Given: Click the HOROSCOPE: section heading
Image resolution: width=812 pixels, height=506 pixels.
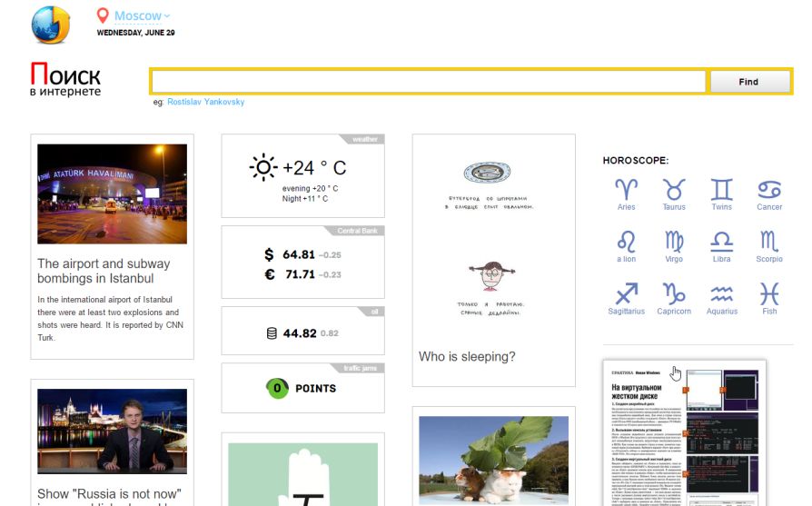Looking at the screenshot, I should click(636, 161).
